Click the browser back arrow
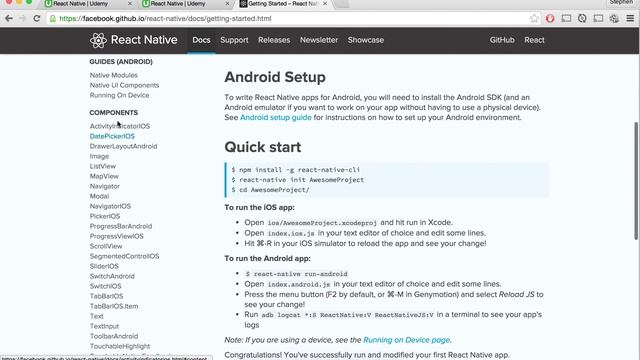This screenshot has height=360, width=640. click(x=9, y=18)
